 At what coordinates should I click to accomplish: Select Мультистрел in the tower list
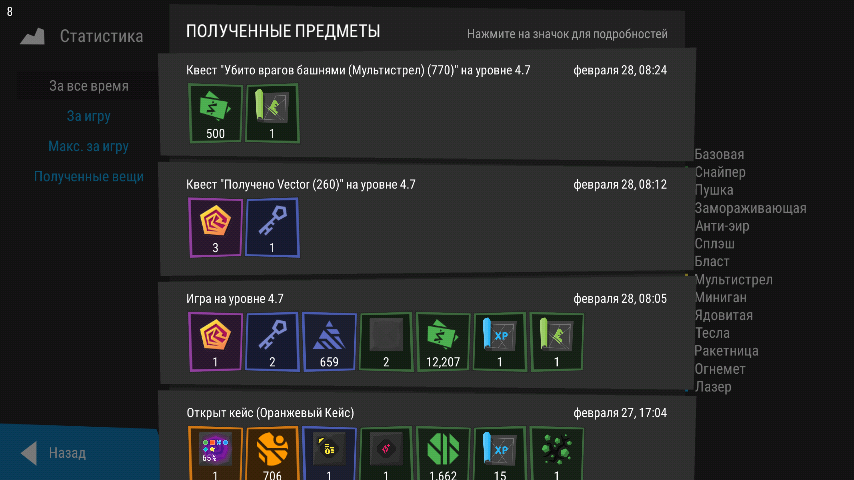733,280
